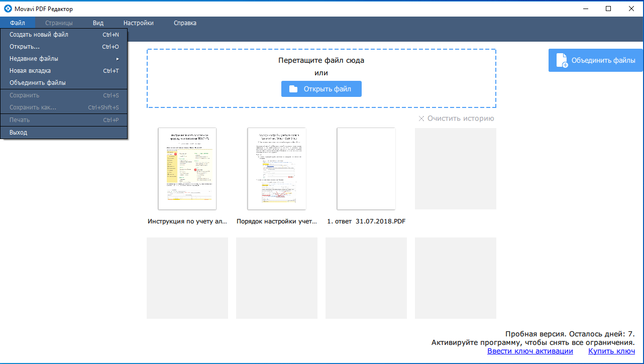
Task: Choose Выход to quit the program
Action: [64, 133]
